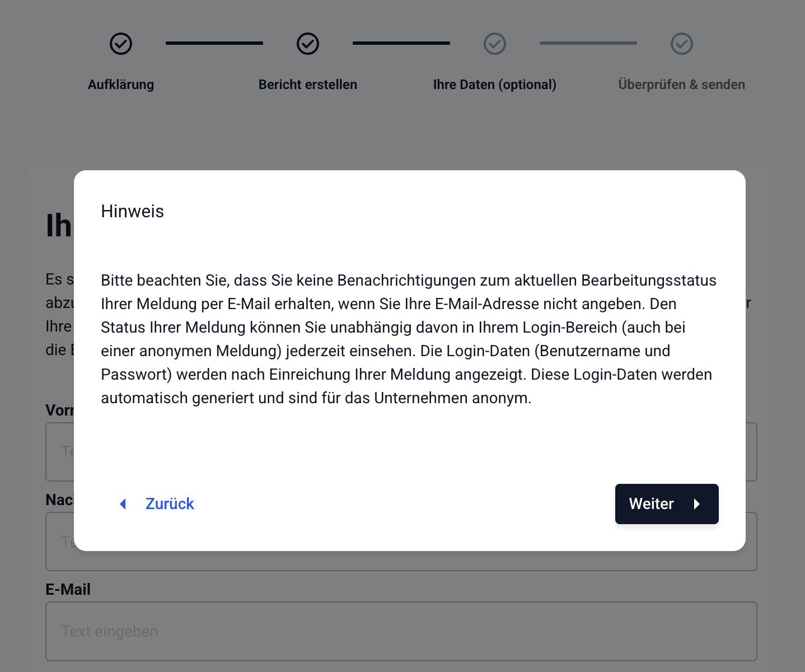805x672 pixels.
Task: Go to the Aufklärung step label
Action: coord(121,85)
